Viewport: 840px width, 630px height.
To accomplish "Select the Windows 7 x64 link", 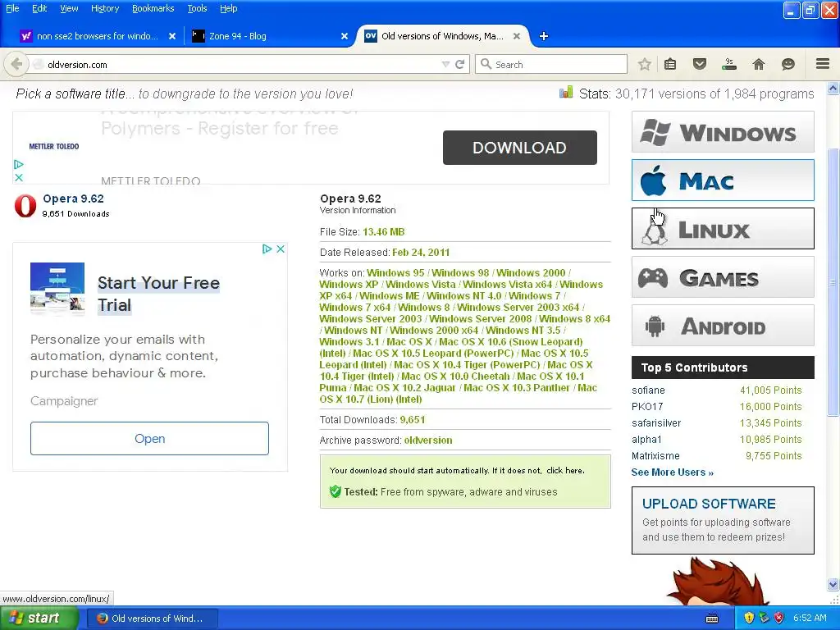I will [355, 307].
